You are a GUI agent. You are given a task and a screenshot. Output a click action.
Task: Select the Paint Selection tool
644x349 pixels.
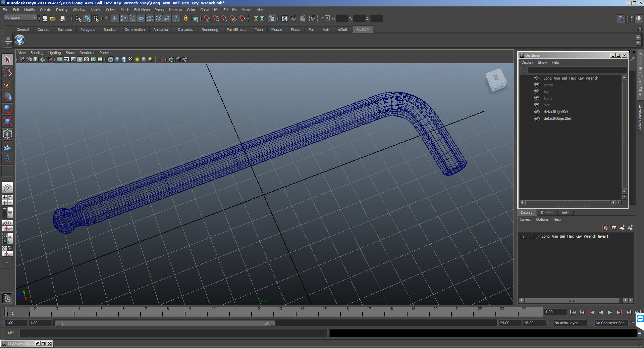pyautogui.click(x=7, y=85)
